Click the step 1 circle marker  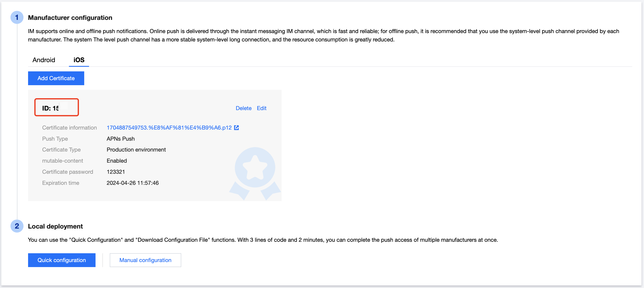pos(17,18)
